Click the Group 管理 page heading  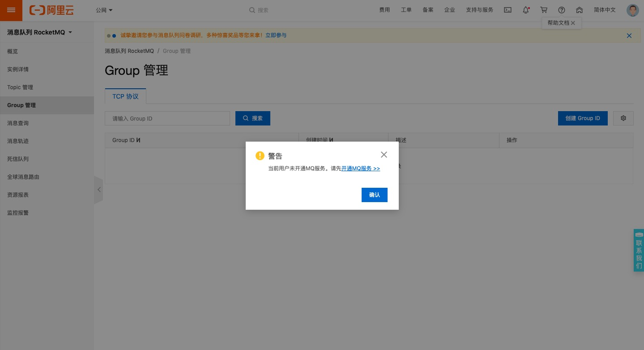pyautogui.click(x=136, y=70)
